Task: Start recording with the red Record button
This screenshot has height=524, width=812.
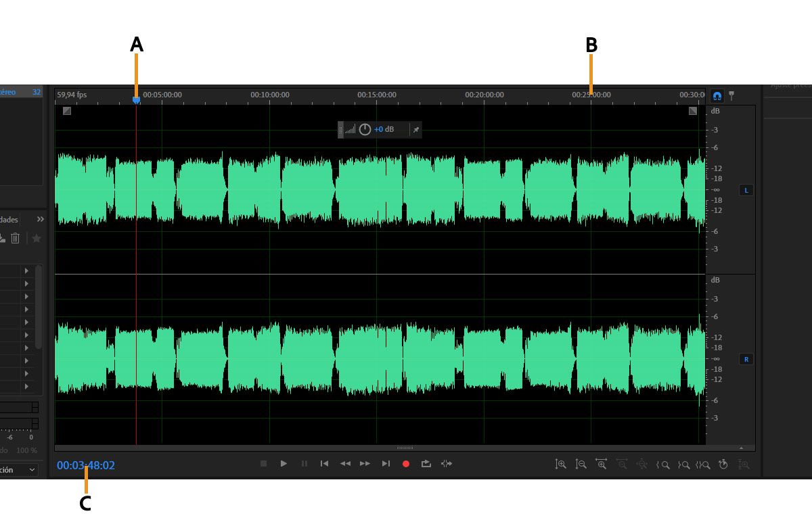Action: [406, 464]
